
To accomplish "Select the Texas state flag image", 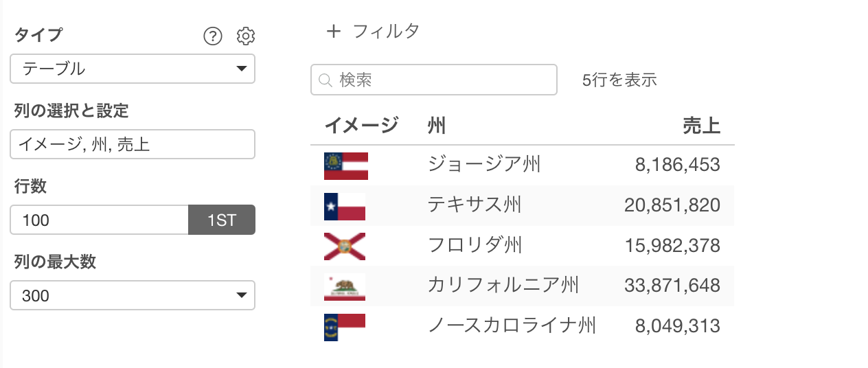I will point(345,206).
